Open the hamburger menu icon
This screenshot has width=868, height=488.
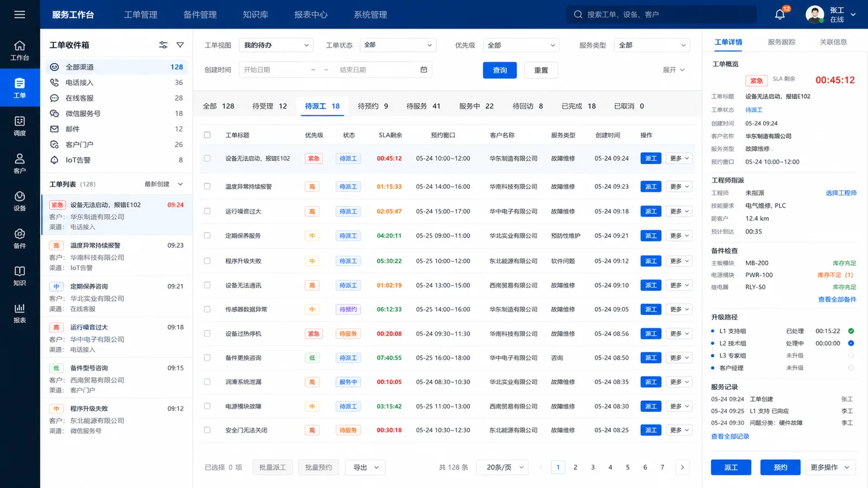(20, 15)
